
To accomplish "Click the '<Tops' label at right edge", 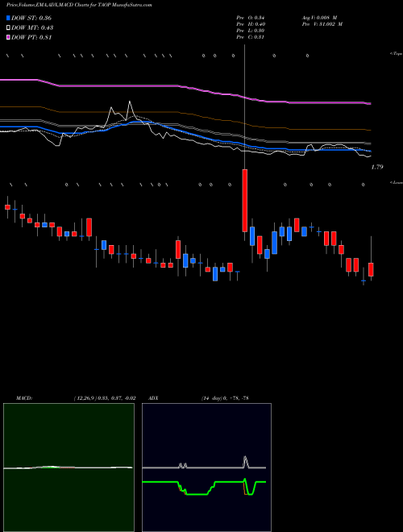I will coord(396,54).
